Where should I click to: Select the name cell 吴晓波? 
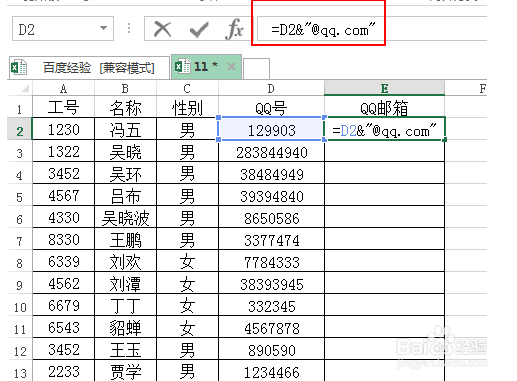(x=125, y=218)
